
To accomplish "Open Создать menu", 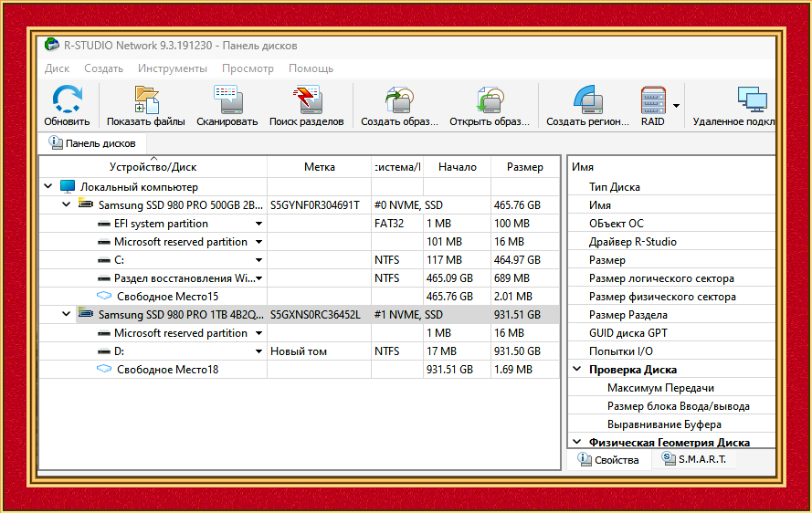I will pyautogui.click(x=103, y=68).
